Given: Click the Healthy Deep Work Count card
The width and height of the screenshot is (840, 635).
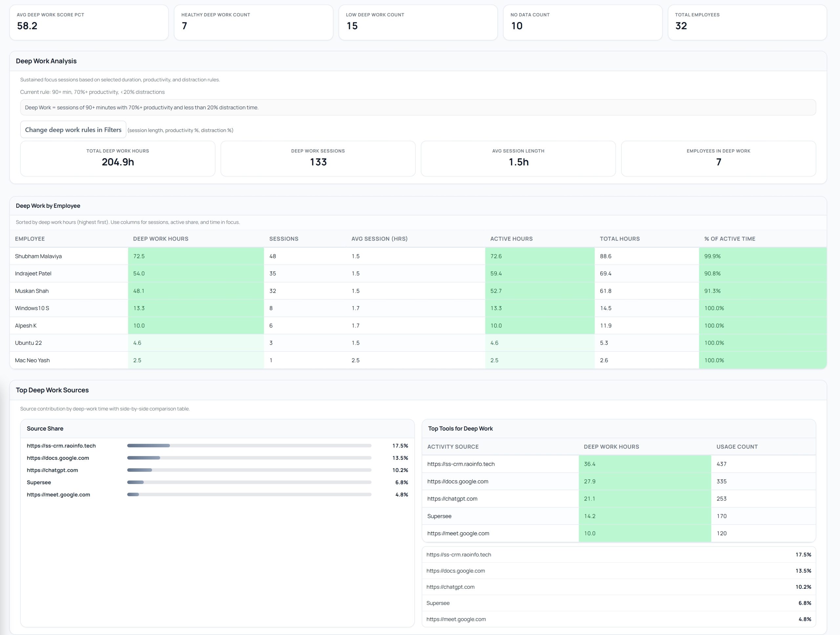Looking at the screenshot, I should 253,22.
